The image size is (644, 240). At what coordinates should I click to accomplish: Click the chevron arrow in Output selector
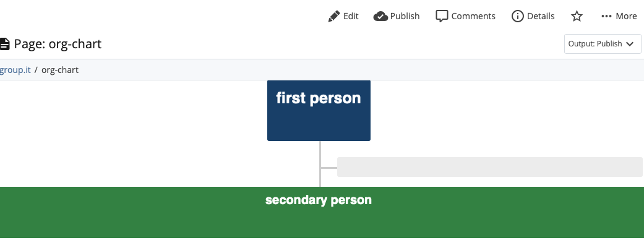(630, 44)
